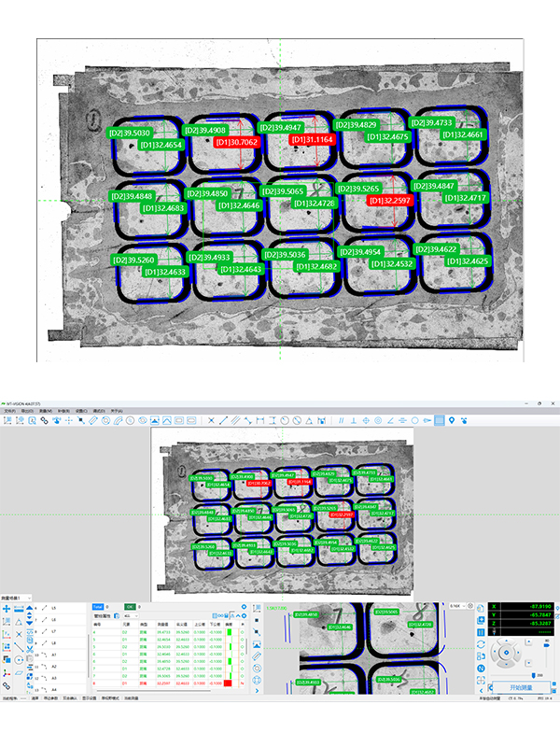Open the Display Settings tab at the bottom bar
This screenshot has height=747, width=560.
click(89, 698)
